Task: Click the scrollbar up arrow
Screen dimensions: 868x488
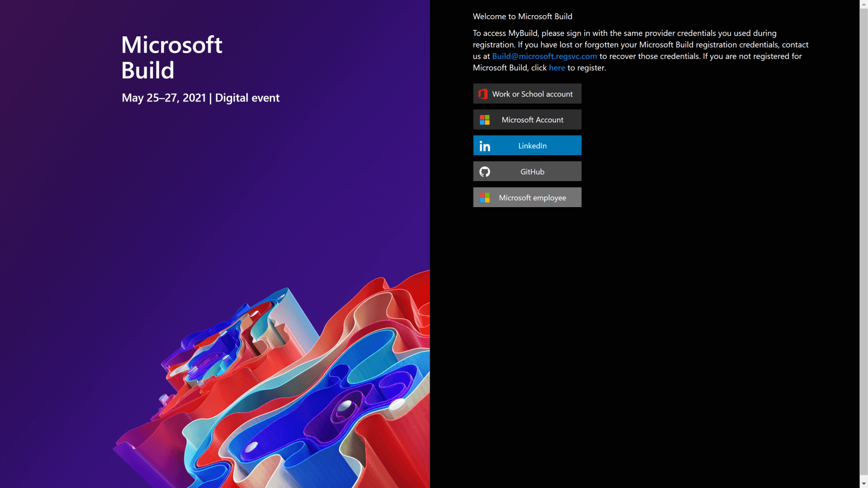Action: click(x=864, y=4)
